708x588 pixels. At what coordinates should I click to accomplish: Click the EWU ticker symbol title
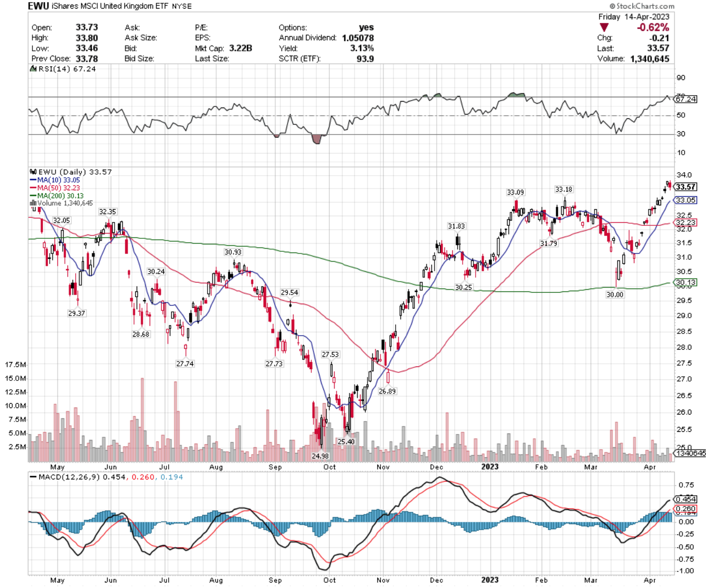[39, 6]
